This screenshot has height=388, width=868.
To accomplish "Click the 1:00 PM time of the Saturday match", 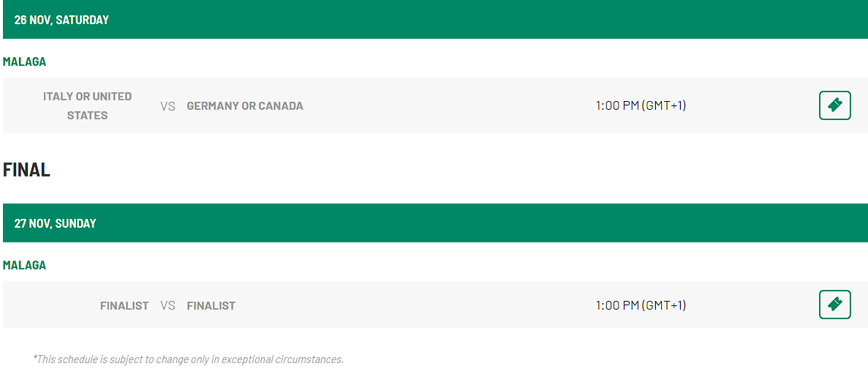I will [x=641, y=105].
